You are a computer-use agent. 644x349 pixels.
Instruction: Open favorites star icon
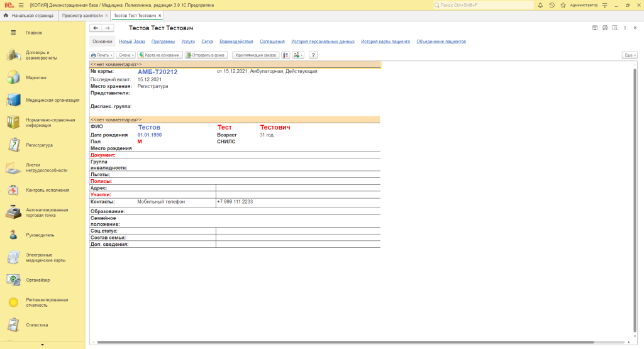point(562,5)
